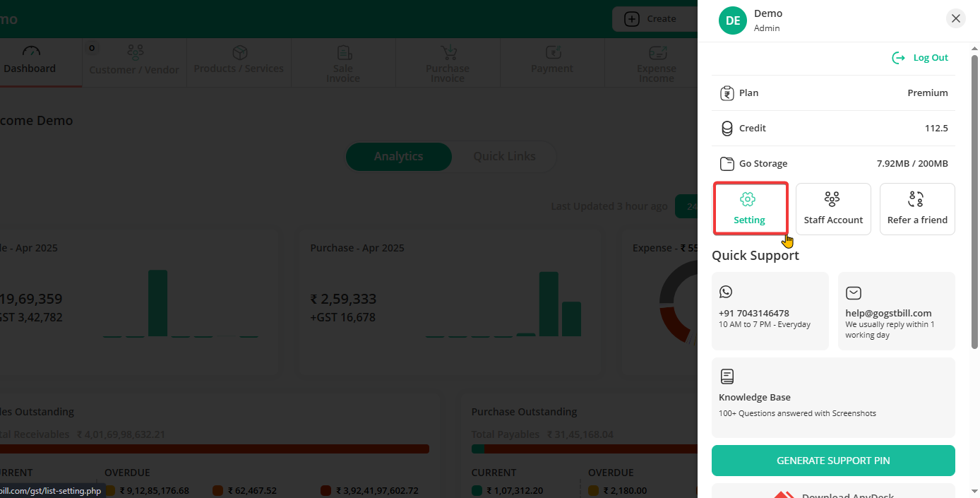Click the email support envelope card
980x498 pixels.
point(896,311)
